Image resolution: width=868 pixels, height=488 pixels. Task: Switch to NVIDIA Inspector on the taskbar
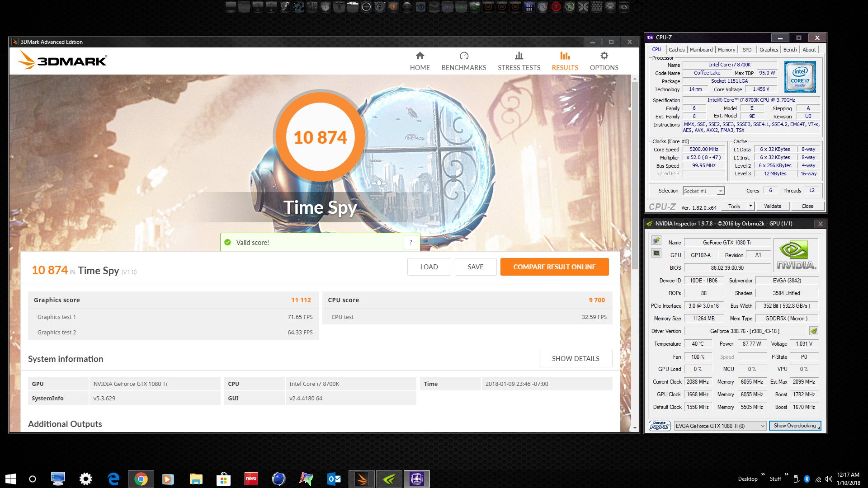click(x=389, y=479)
